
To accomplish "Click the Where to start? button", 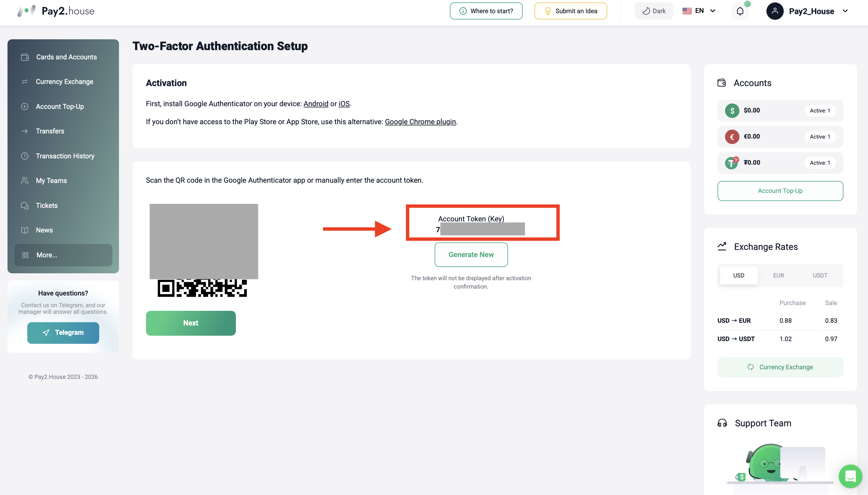I will click(486, 11).
